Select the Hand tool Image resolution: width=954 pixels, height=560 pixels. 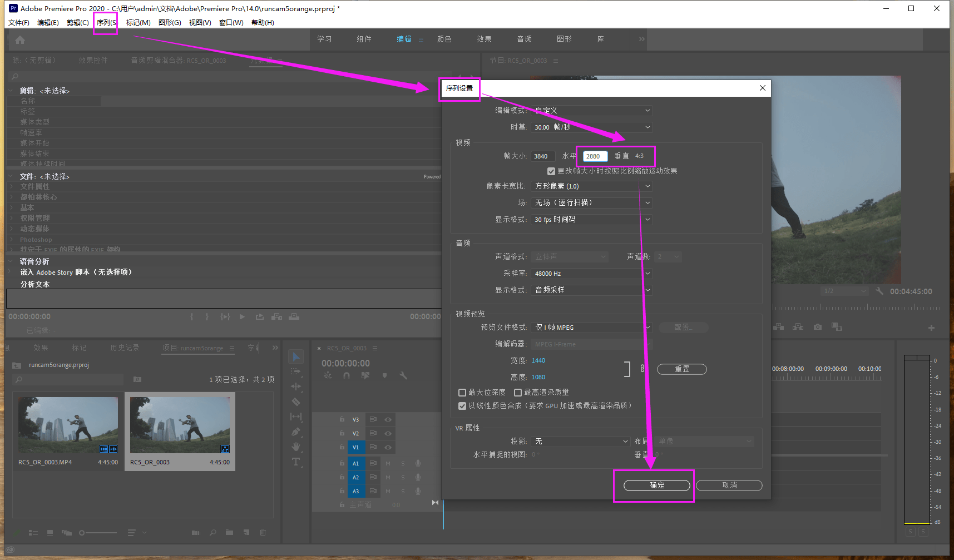pyautogui.click(x=296, y=447)
